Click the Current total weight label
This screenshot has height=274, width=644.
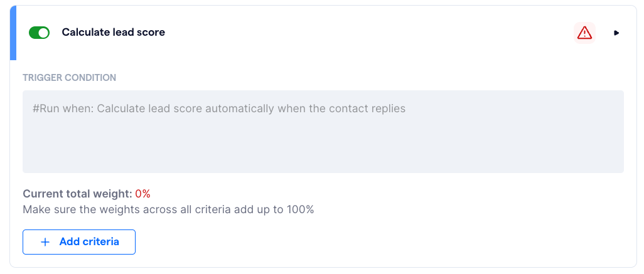point(78,194)
